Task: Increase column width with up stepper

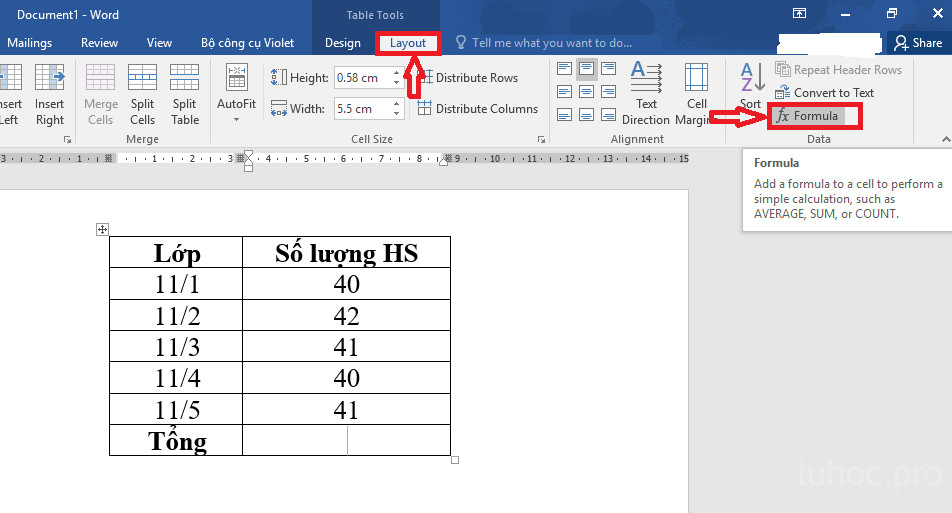Action: (396, 104)
